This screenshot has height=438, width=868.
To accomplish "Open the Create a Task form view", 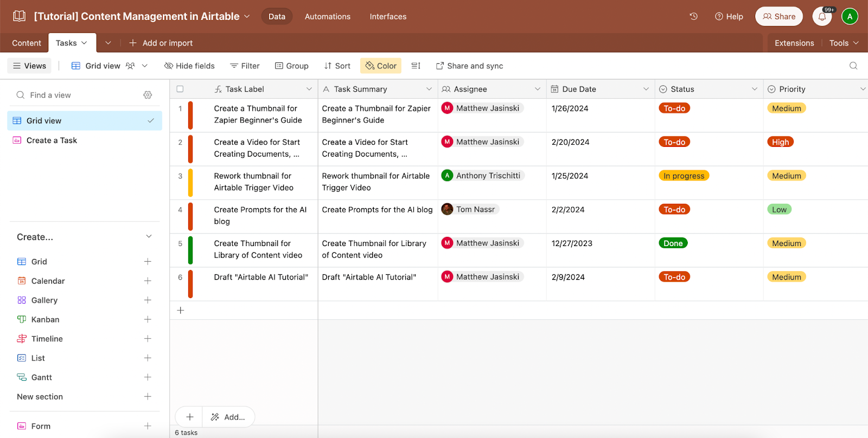I will (x=85, y=140).
